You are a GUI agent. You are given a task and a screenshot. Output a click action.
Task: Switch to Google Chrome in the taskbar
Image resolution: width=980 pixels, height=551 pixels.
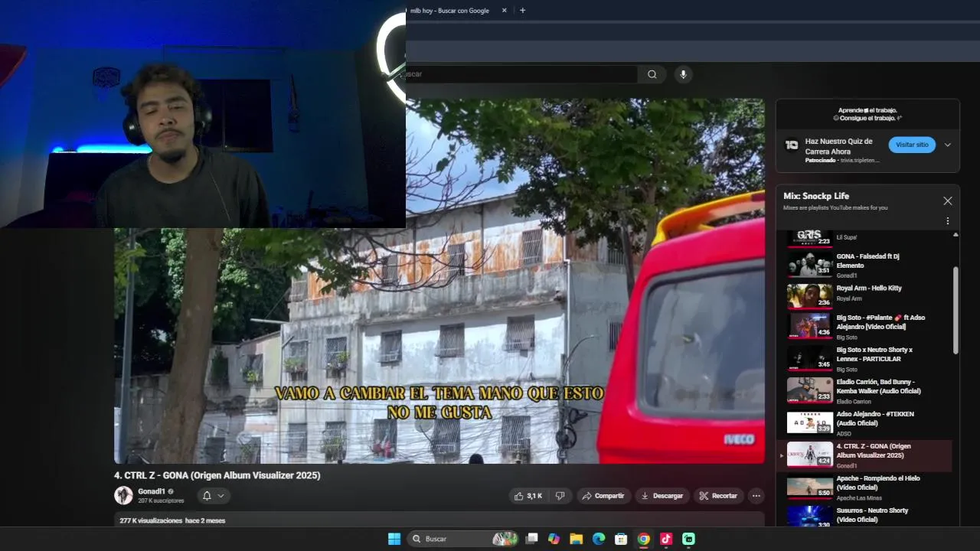pyautogui.click(x=643, y=539)
